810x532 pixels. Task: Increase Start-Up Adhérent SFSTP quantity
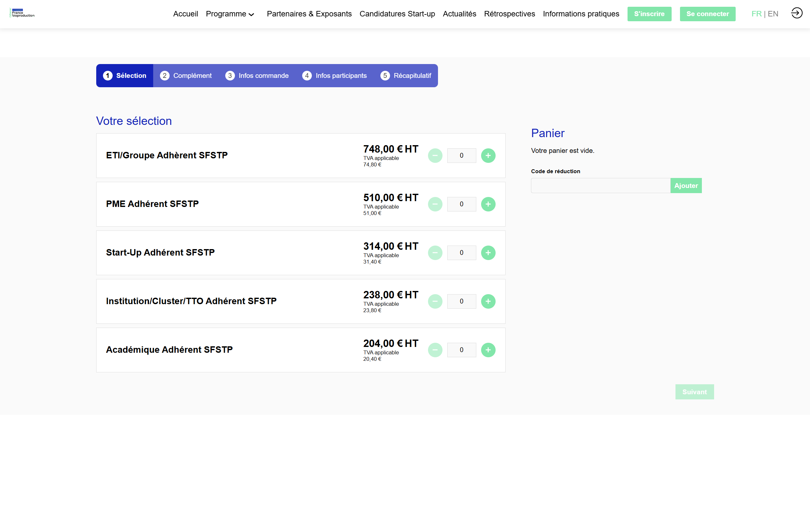488,253
